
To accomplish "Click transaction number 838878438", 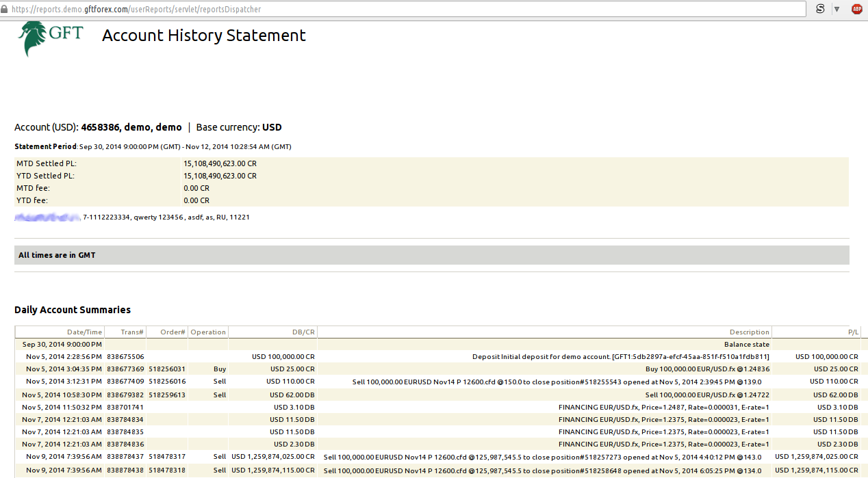I will 125,469.
